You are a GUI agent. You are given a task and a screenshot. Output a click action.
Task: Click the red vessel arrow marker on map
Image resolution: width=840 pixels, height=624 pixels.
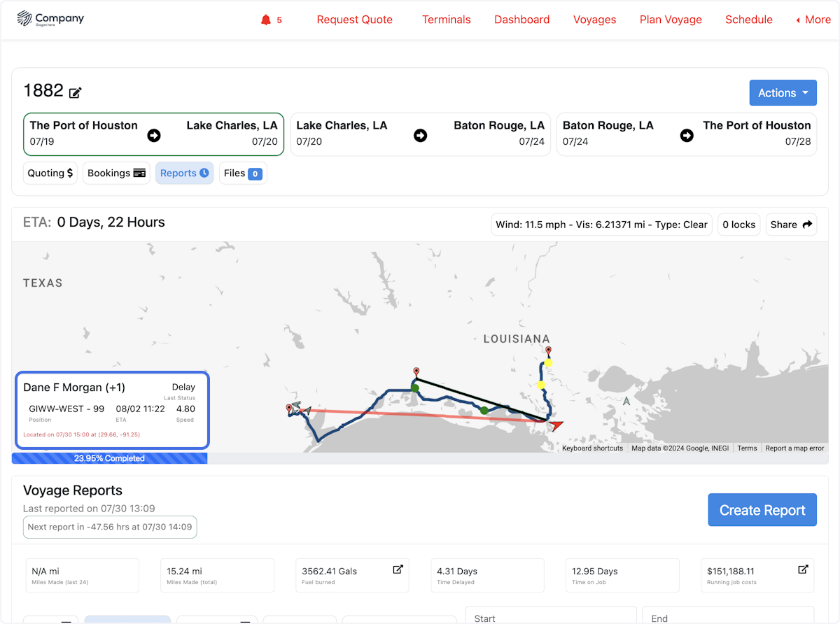[555, 424]
